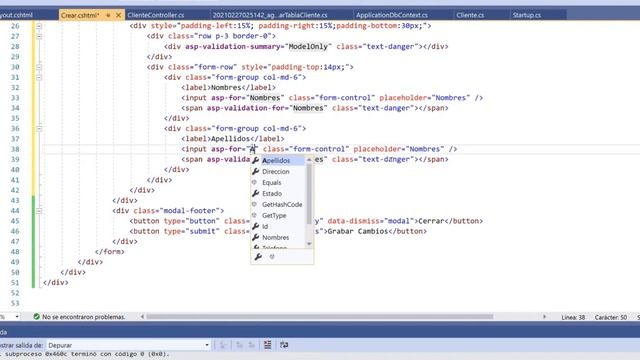Viewport: 640px width, 360px height.
Task: Open the Startup.cs tab
Action: tap(527, 15)
